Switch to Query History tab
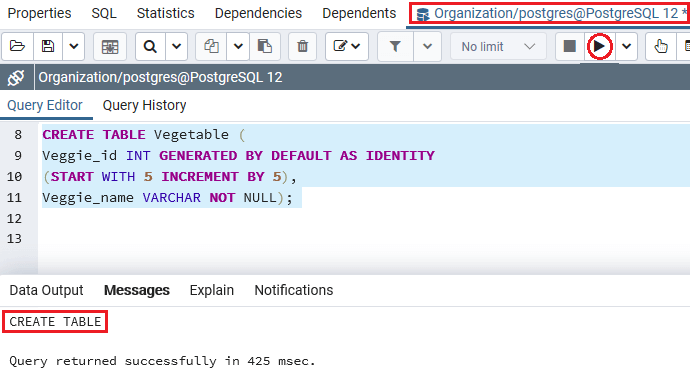The height and width of the screenshot is (379, 690). pos(144,105)
